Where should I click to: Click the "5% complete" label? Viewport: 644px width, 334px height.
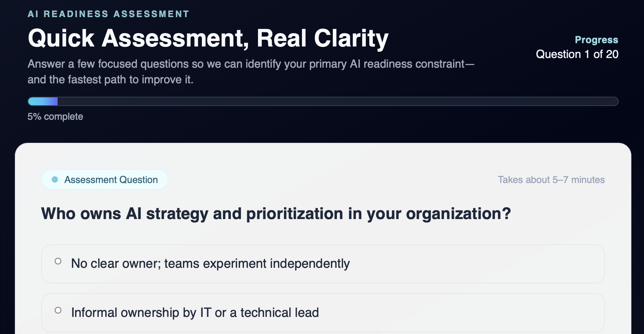tap(55, 116)
